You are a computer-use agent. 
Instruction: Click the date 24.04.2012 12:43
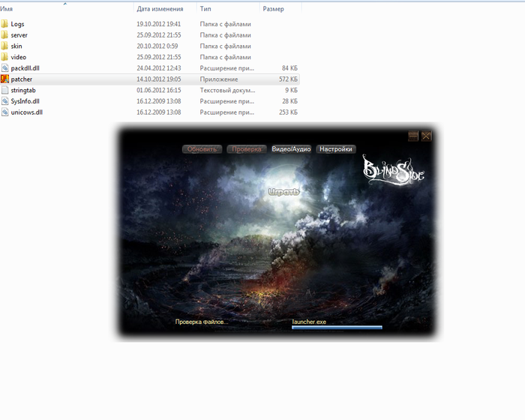(x=159, y=68)
